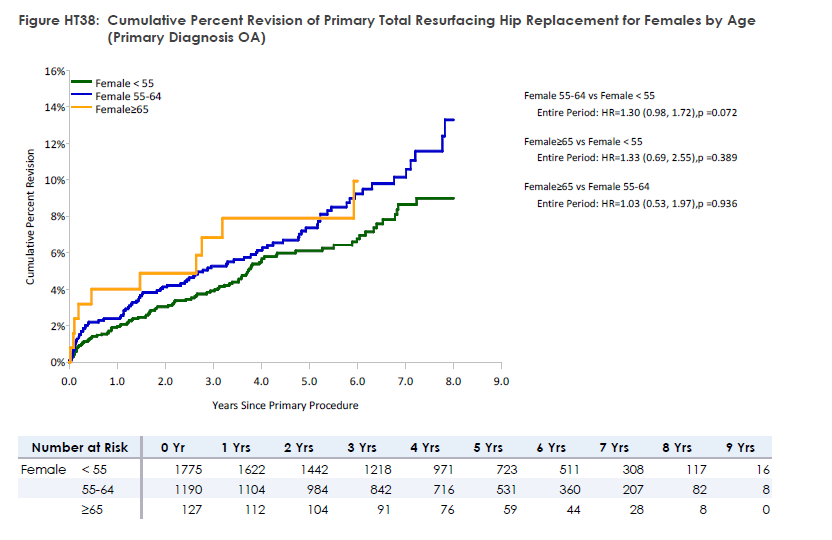
Task: Click the orange Female≥65 legend line
Action: [82, 109]
